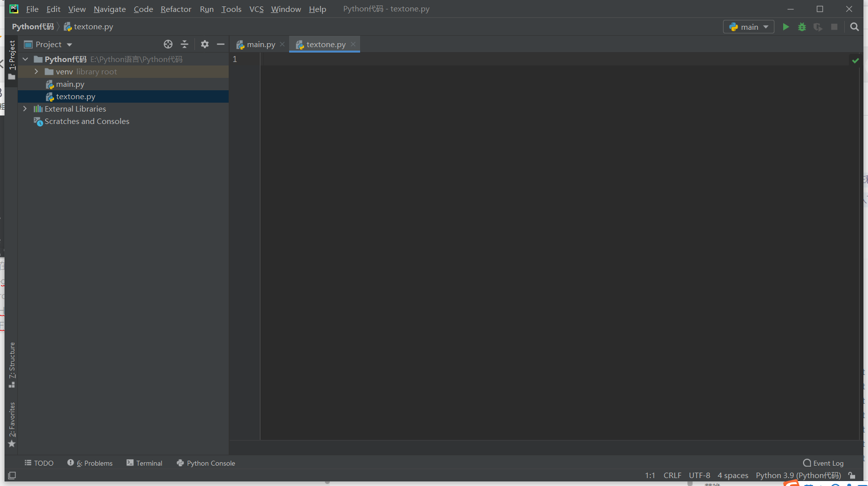Close the textone.py tab
Viewport: 868px width, 486px height.
pos(353,44)
